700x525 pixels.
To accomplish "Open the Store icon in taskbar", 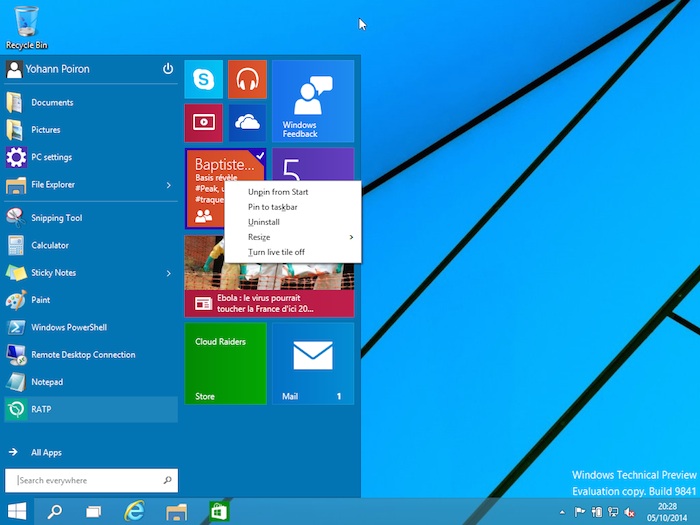I will 218,511.
